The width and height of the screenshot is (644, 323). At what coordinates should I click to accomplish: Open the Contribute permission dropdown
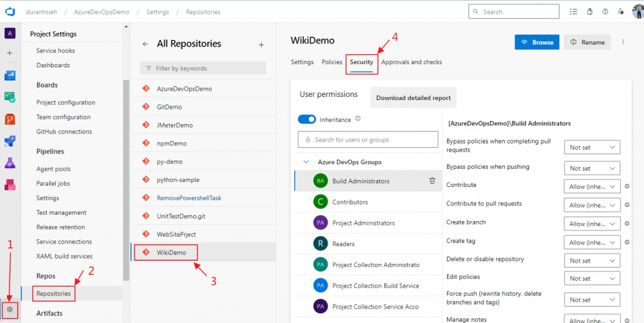tap(592, 186)
